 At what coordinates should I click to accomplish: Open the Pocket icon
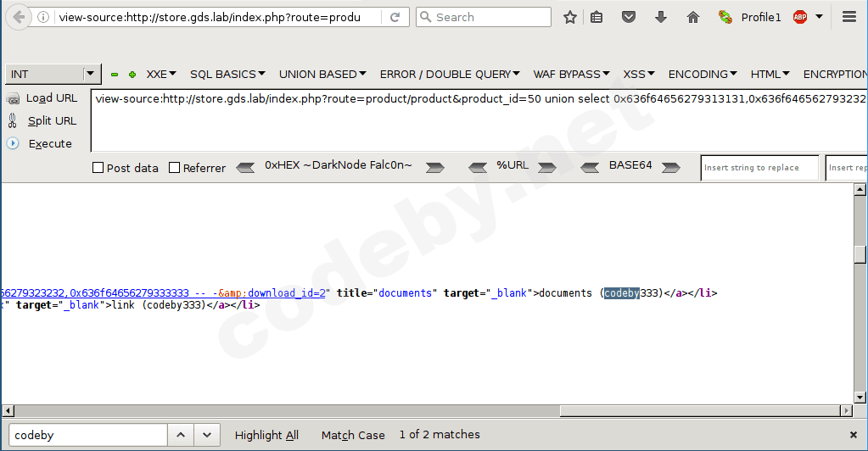(x=629, y=17)
